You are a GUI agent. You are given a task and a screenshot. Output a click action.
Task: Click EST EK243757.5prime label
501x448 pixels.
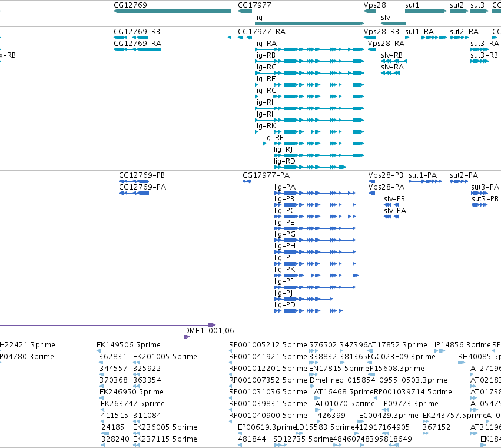[x=454, y=416]
